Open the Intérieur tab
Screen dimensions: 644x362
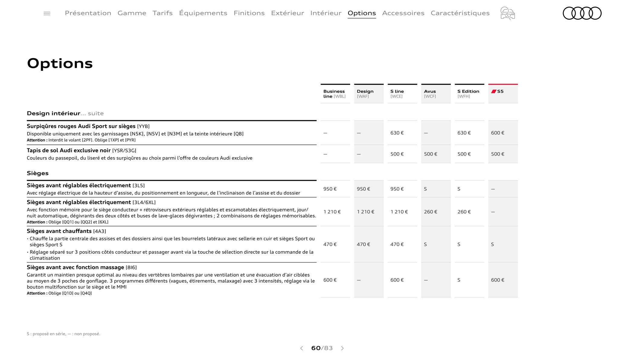(x=326, y=13)
